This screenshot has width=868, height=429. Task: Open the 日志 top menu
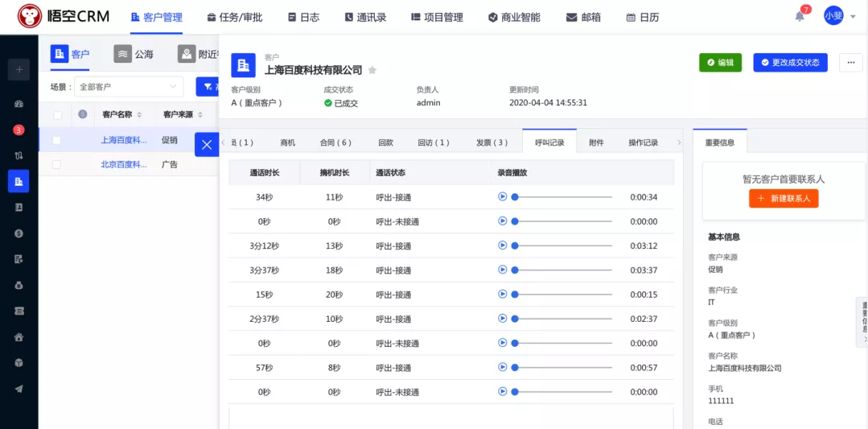pos(303,17)
